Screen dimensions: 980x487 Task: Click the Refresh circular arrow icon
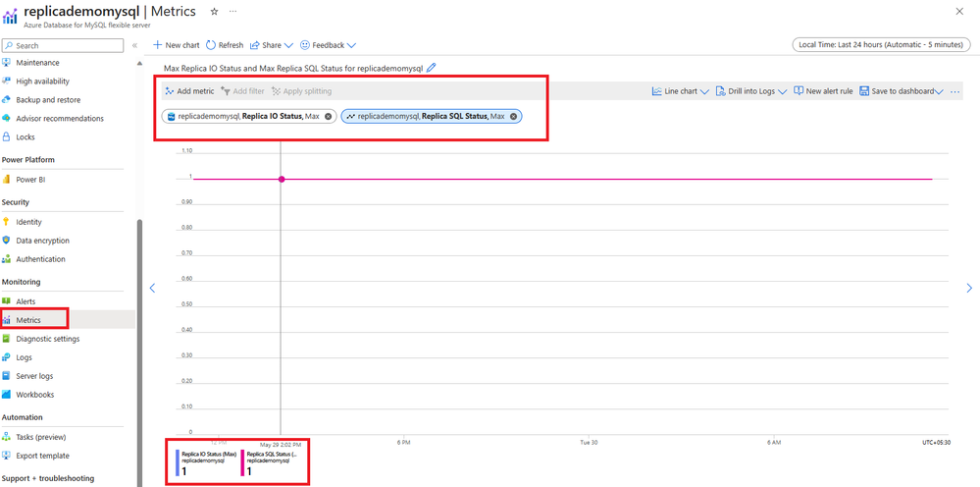tap(210, 45)
